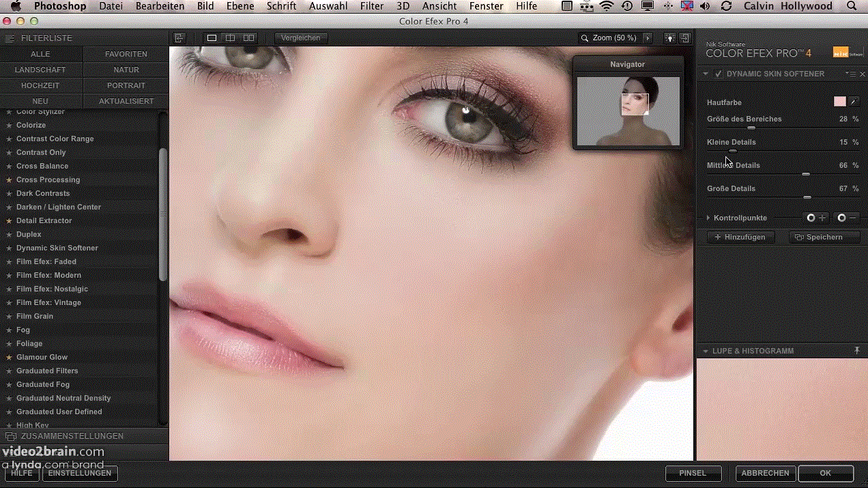
Task: Toggle favorite star for Duplex
Action: 10,234
